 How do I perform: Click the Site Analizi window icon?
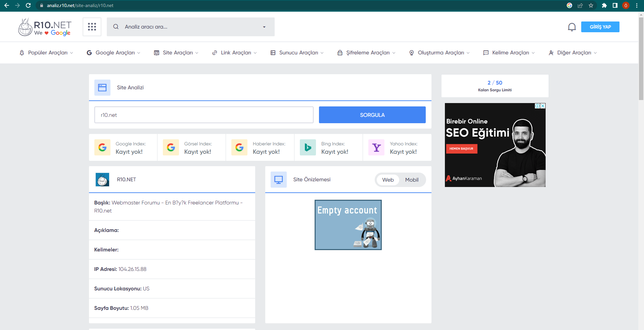[102, 88]
